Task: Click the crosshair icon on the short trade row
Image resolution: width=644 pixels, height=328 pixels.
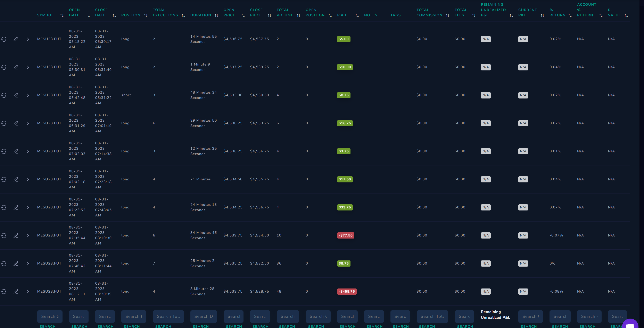Action: click(4, 95)
